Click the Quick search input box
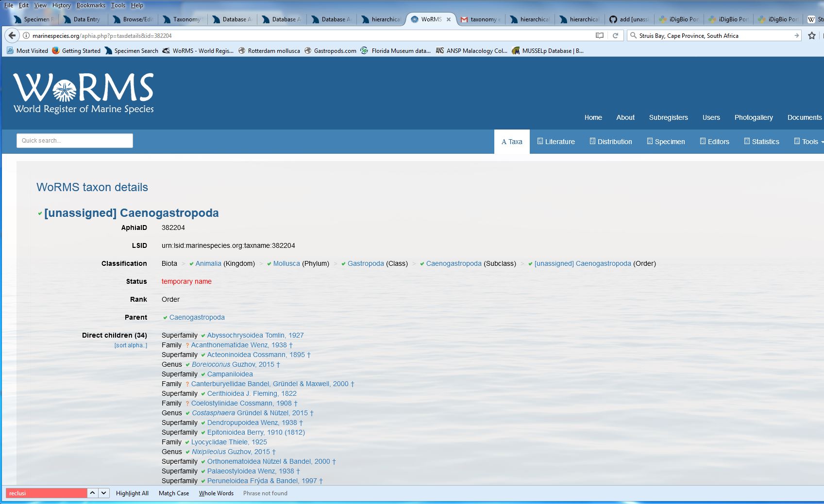 tap(74, 140)
